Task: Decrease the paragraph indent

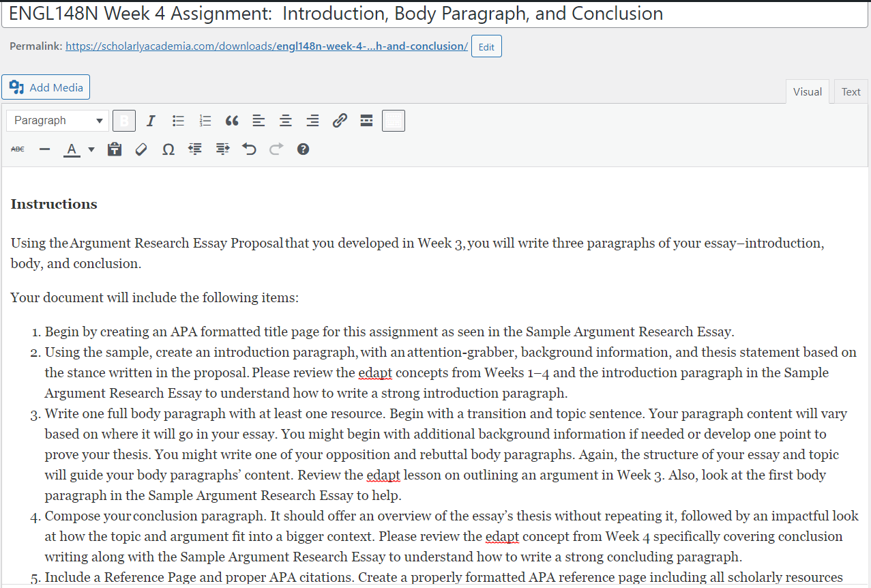Action: 195,149
